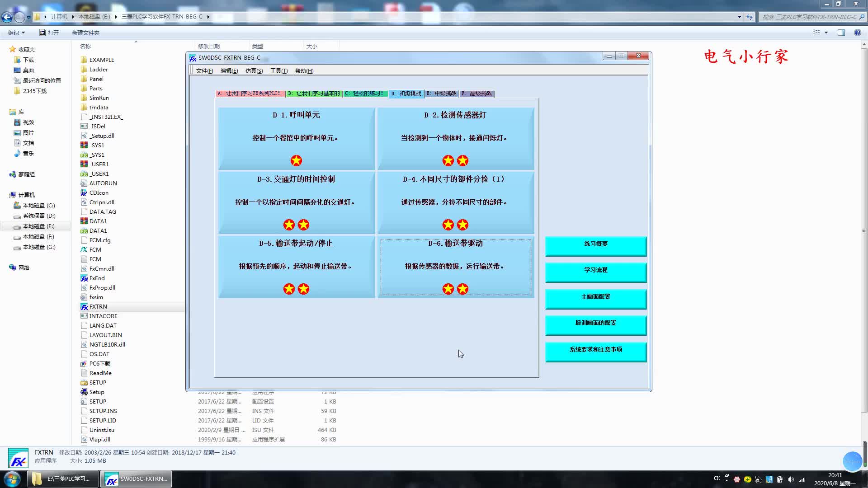Click the 系统要求和注意事项 button
Screen dimensions: 868x488
pos(596,352)
